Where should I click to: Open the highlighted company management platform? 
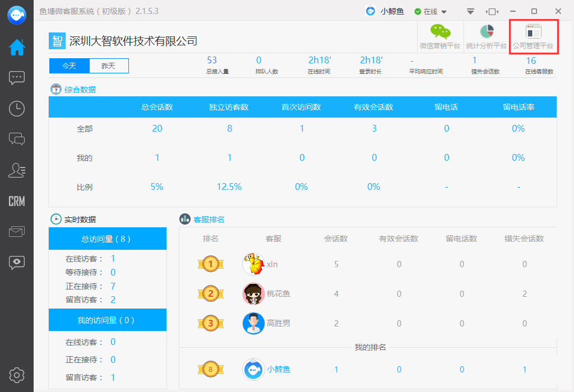(533, 35)
